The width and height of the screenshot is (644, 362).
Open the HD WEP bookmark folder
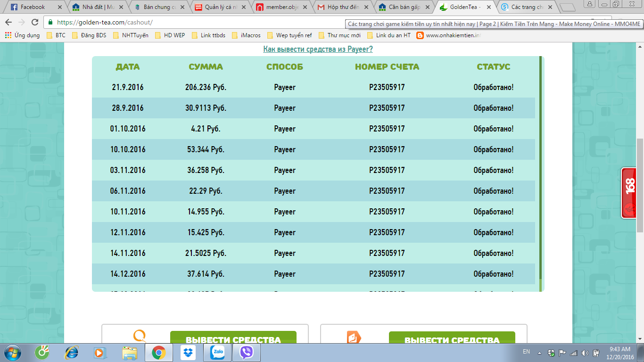point(170,35)
